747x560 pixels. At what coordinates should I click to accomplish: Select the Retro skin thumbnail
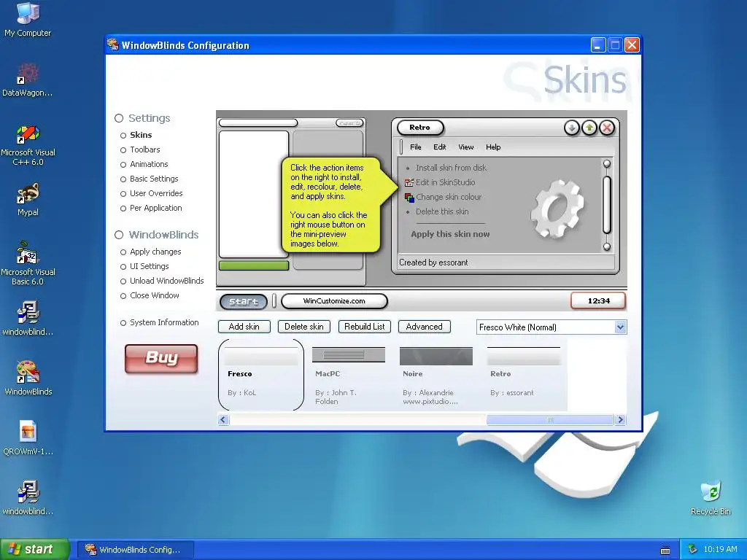(524, 375)
